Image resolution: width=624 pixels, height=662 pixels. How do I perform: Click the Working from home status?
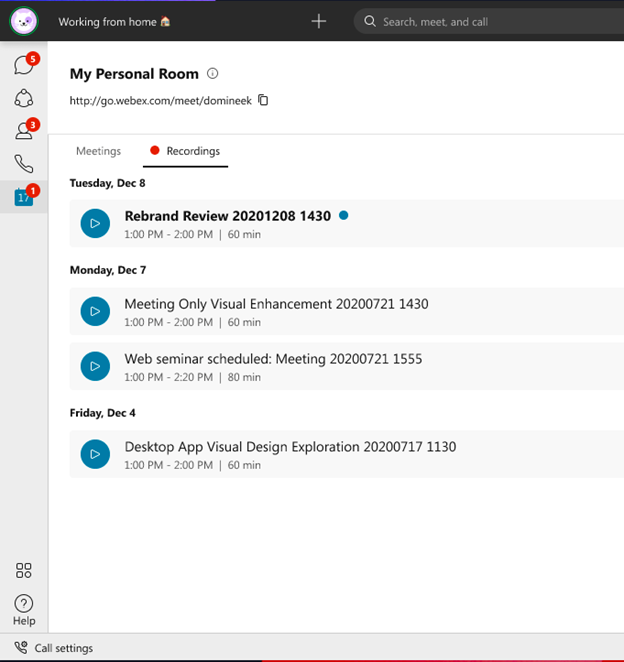(x=114, y=21)
